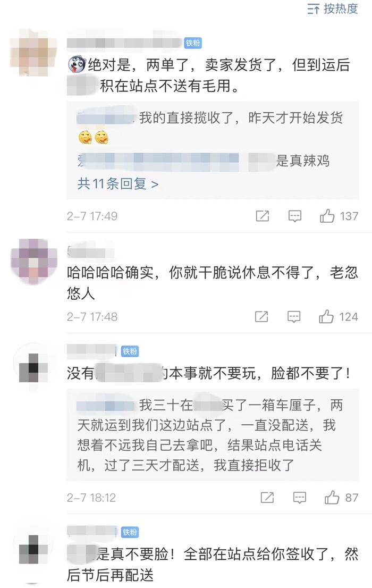
Task: Like the comment with 124 likes
Action: click(338, 317)
